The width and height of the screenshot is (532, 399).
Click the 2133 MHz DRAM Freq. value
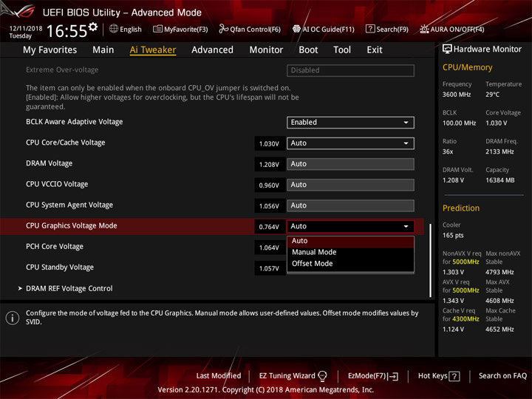pyautogui.click(x=499, y=151)
